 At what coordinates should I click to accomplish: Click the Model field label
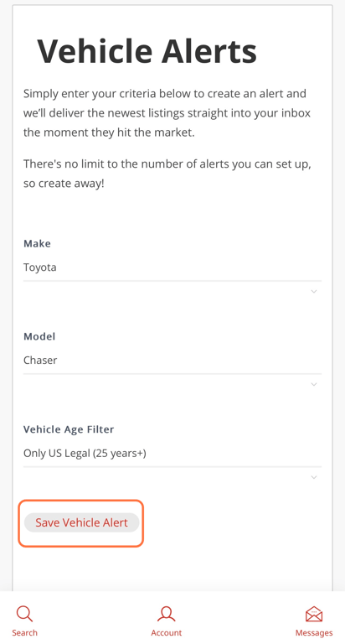pyautogui.click(x=39, y=336)
